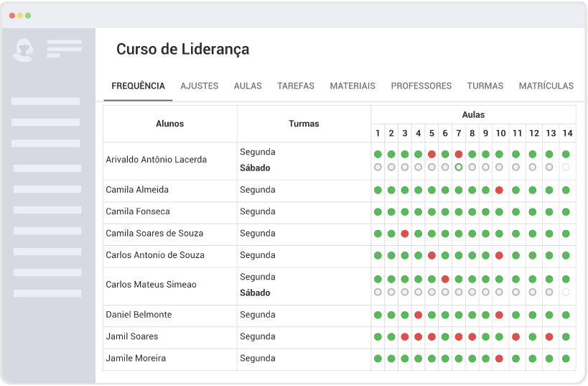Toggle Camila Fonseca's green dot for class 1
Image resolution: width=588 pixels, height=386 pixels.
pyautogui.click(x=378, y=212)
